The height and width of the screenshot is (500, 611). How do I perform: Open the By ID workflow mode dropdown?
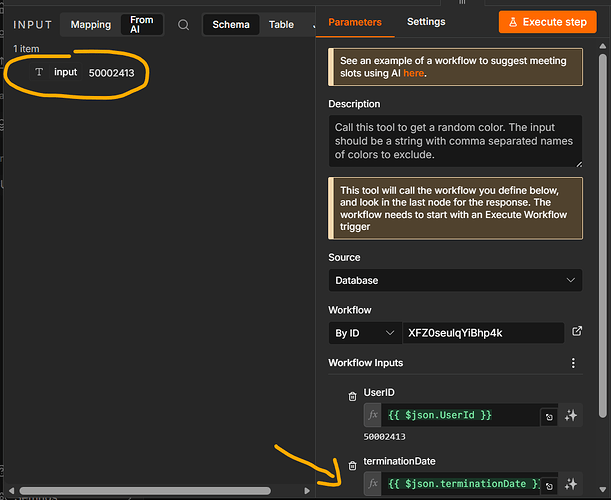pos(365,333)
